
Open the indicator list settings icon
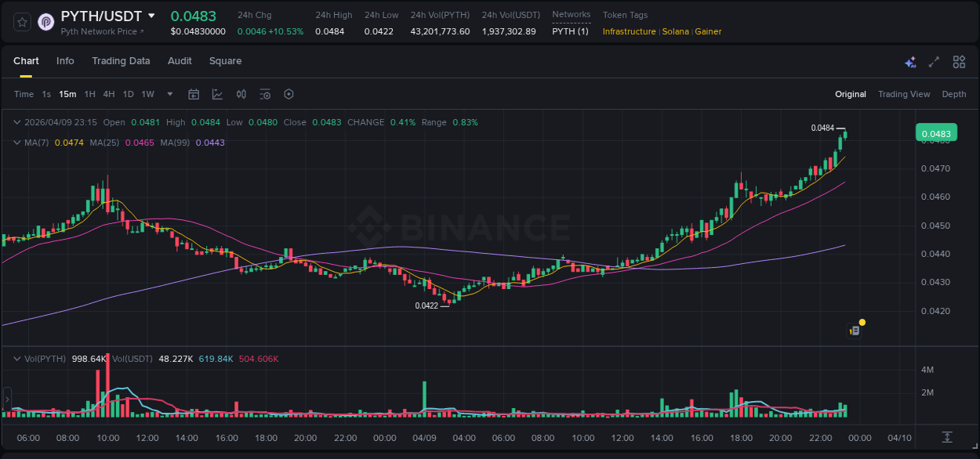(265, 94)
